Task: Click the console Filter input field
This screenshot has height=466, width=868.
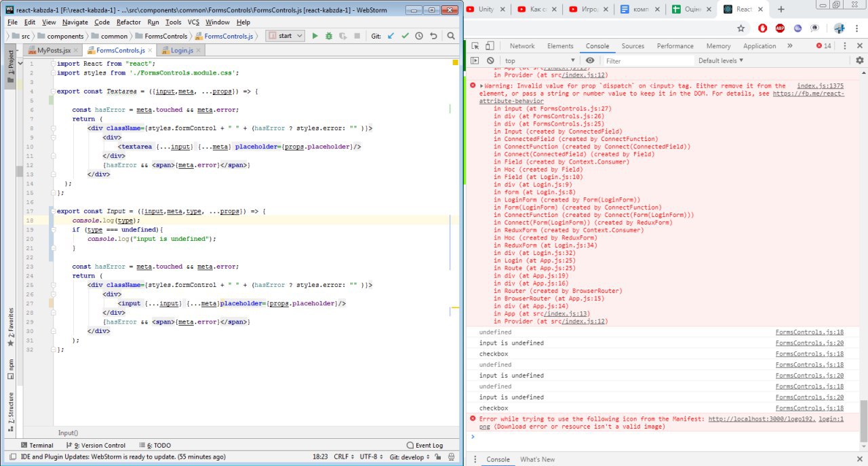Action: point(644,60)
